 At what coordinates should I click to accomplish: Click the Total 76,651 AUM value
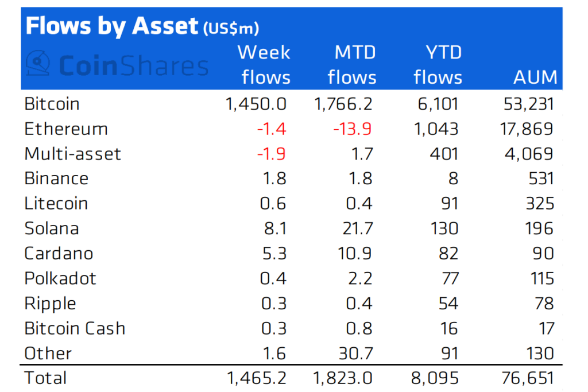528,378
